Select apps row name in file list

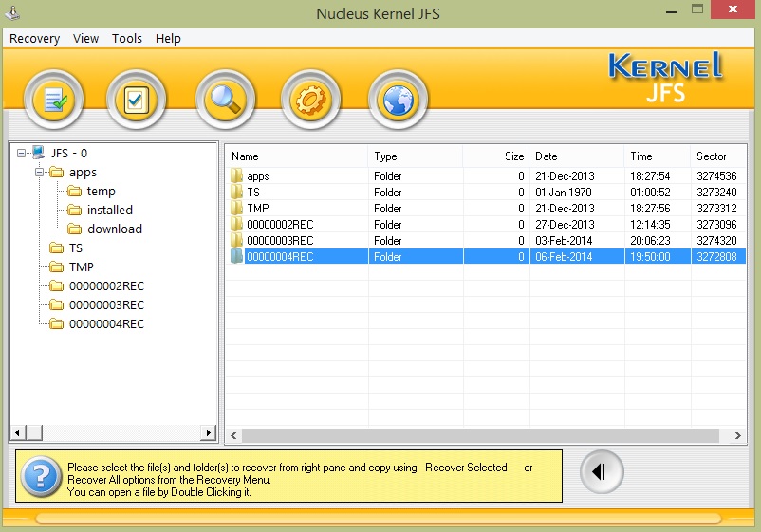point(258,176)
